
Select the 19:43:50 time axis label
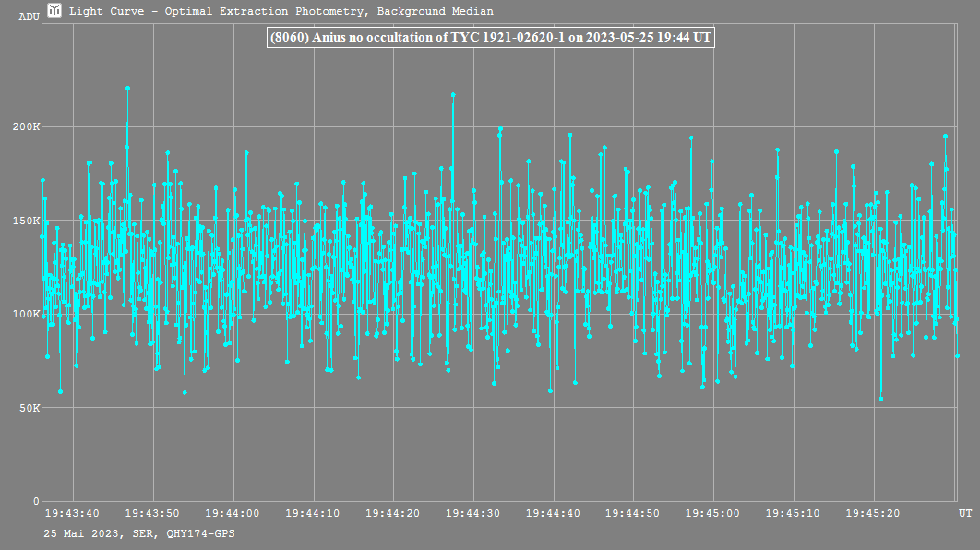[152, 513]
